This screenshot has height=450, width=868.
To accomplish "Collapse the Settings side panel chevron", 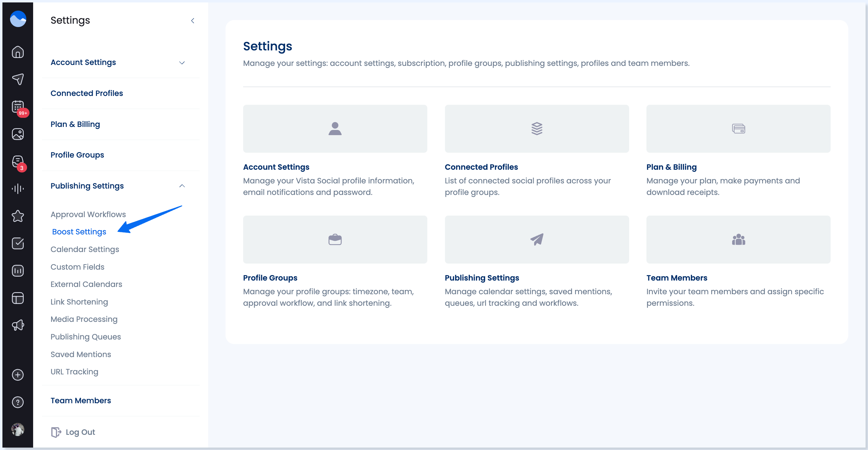I will (x=193, y=21).
